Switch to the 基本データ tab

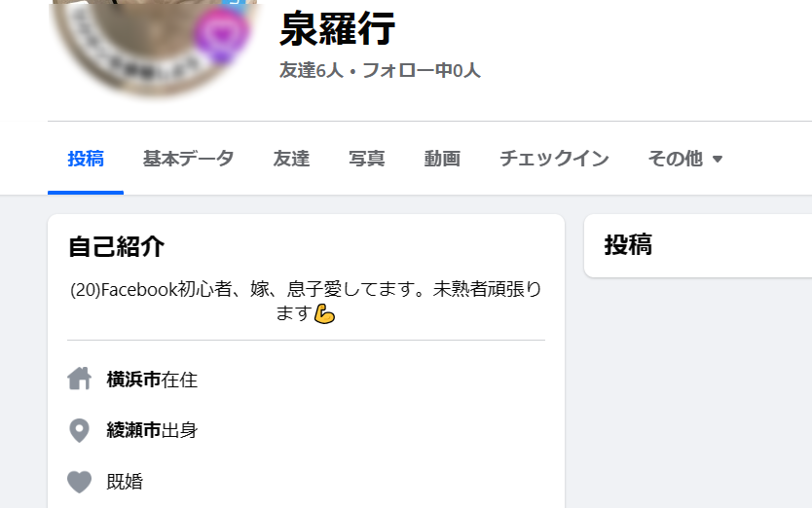coord(188,159)
